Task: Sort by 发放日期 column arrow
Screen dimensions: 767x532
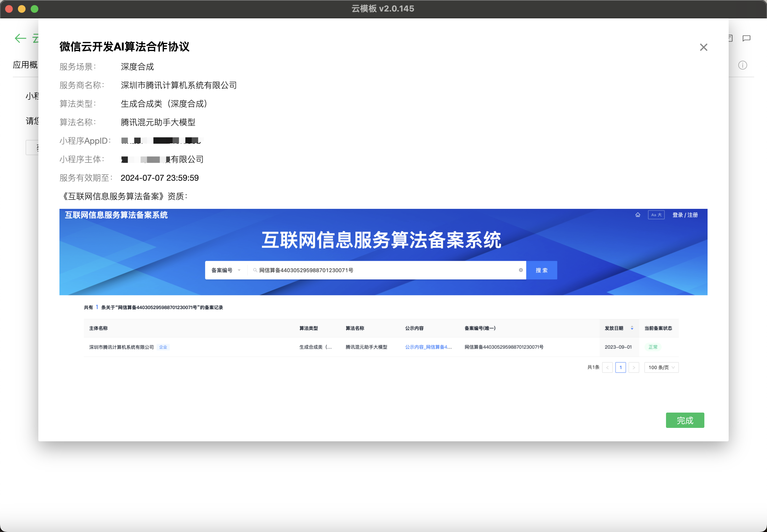Action: pos(632,328)
